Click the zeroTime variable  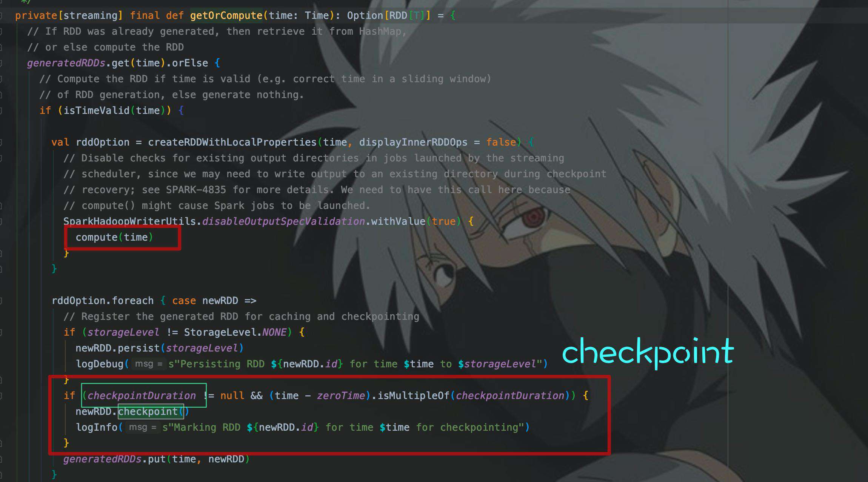pos(341,396)
